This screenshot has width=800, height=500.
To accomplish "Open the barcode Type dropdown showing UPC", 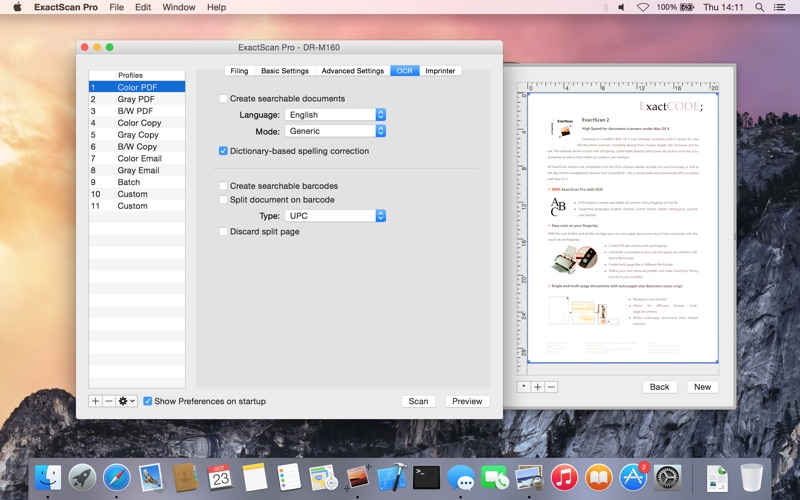I will 334,216.
